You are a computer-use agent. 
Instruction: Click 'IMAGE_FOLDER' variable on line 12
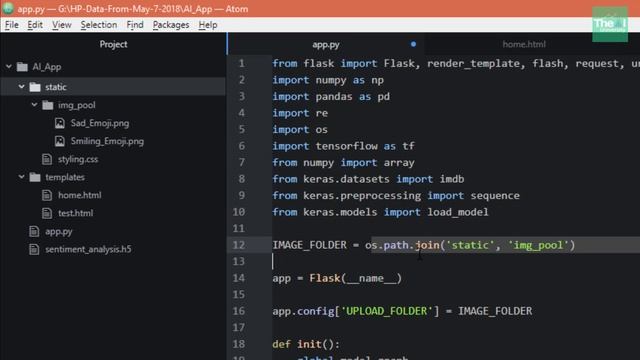coord(309,245)
